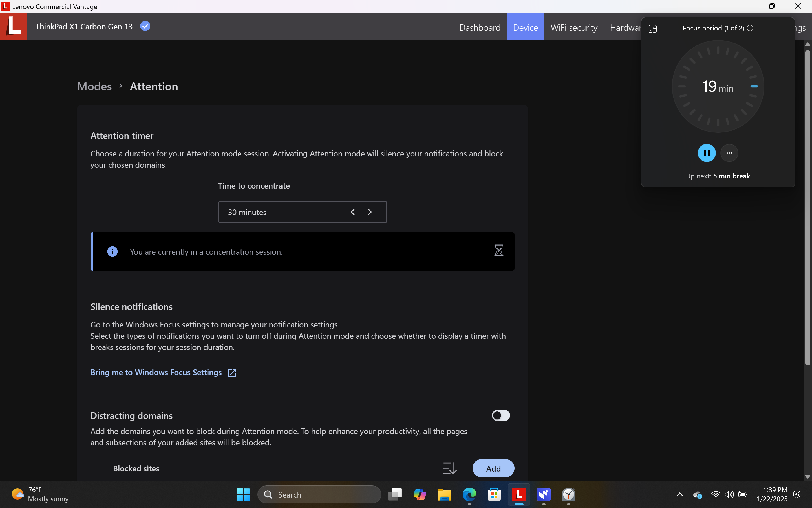
Task: Decrease concentration time with left chevron
Action: pos(352,212)
